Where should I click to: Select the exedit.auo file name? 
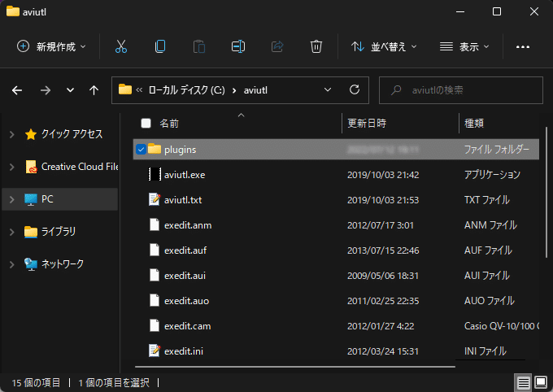pyautogui.click(x=186, y=301)
